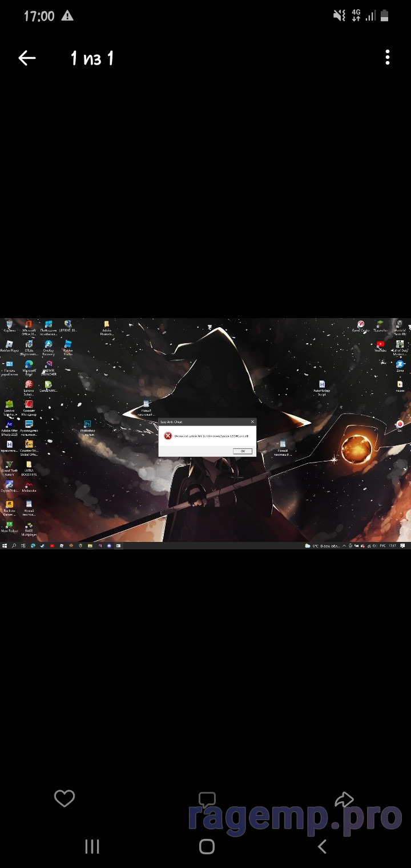Select the Панель управления desktop icon
The height and width of the screenshot is (868, 411).
click(x=10, y=368)
